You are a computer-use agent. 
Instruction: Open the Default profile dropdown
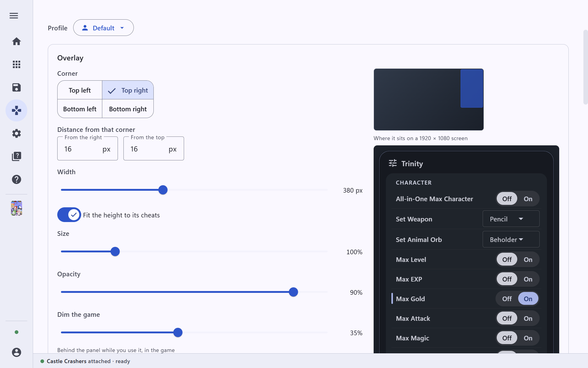coord(104,28)
